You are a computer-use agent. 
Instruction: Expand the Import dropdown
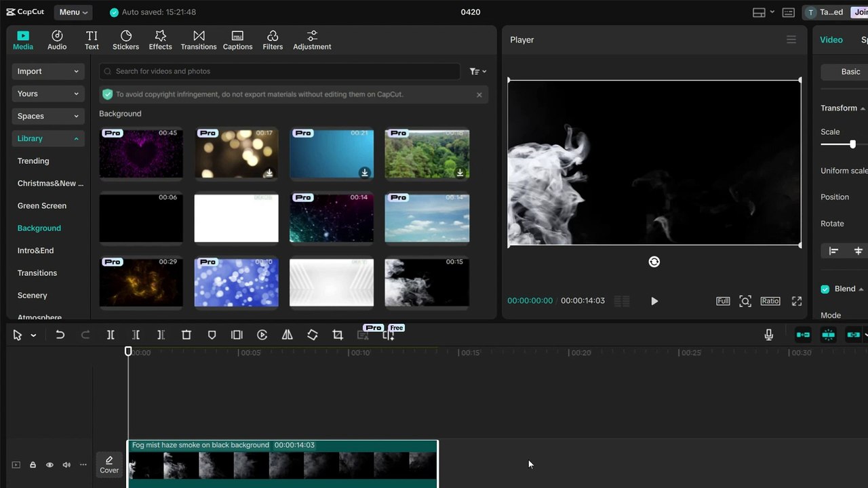click(x=48, y=71)
